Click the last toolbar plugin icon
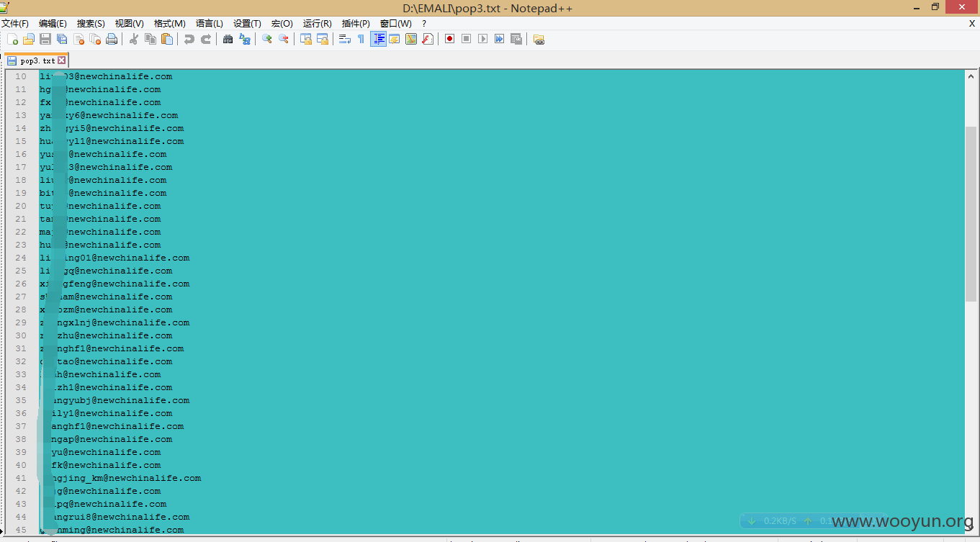Screen dimensions: 980x542 pos(538,39)
